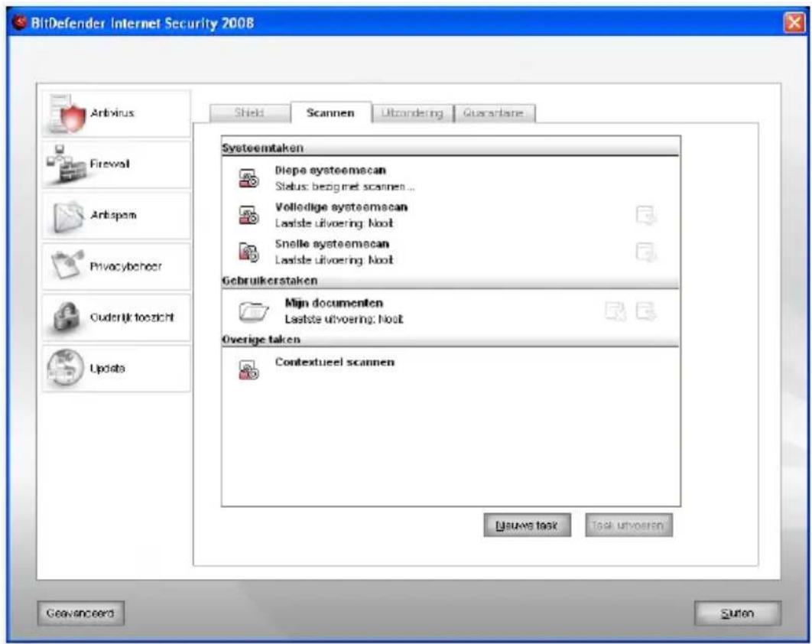Click the Snelle systeemscan task icon
Screen dimensions: 812x644
click(248, 252)
